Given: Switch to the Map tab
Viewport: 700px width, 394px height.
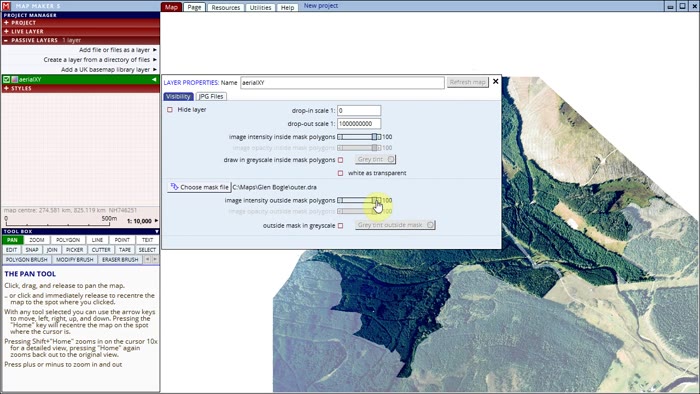Looking at the screenshot, I should point(171,7).
